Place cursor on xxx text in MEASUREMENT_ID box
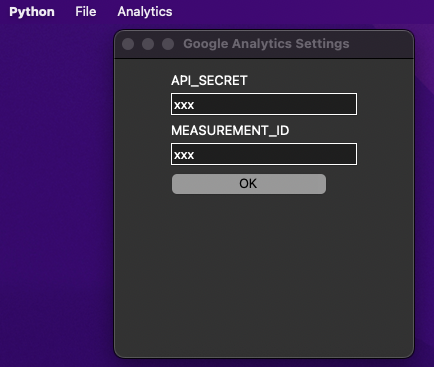 pyautogui.click(x=184, y=155)
